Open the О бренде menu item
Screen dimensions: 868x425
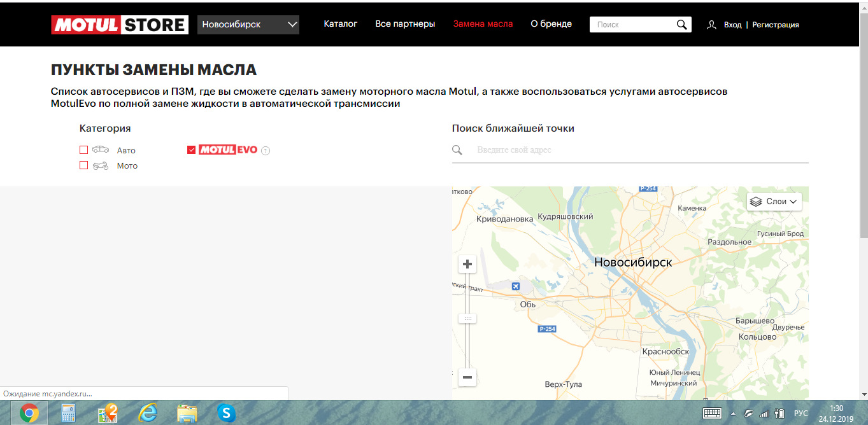(x=551, y=24)
